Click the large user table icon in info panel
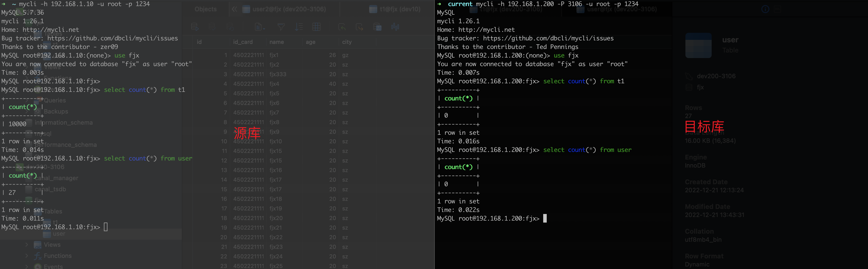868x269 pixels. [699, 45]
